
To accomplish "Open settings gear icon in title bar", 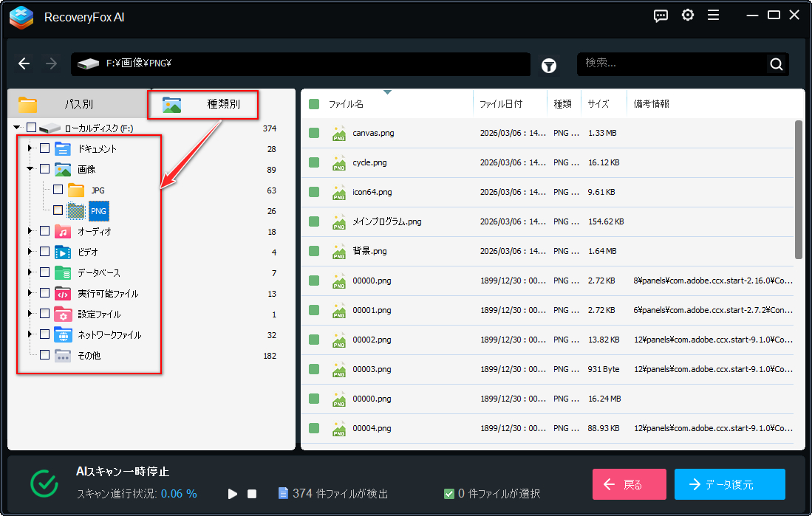I will point(688,16).
